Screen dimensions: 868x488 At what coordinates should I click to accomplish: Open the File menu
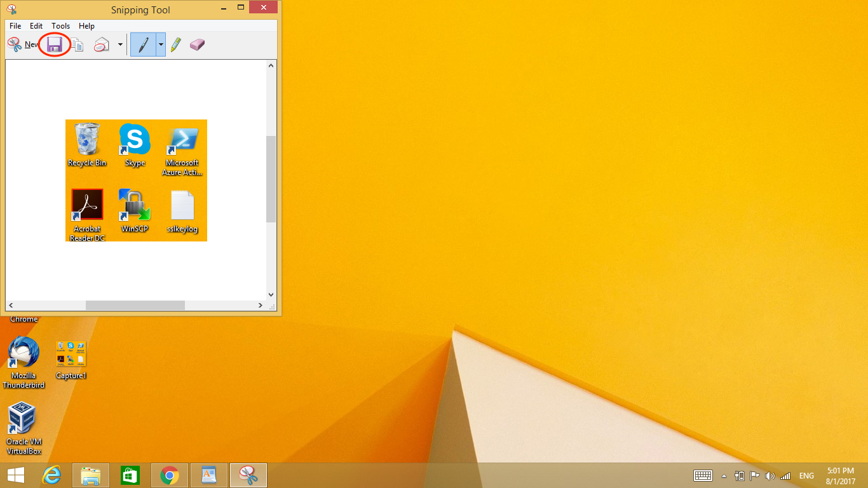click(x=15, y=26)
